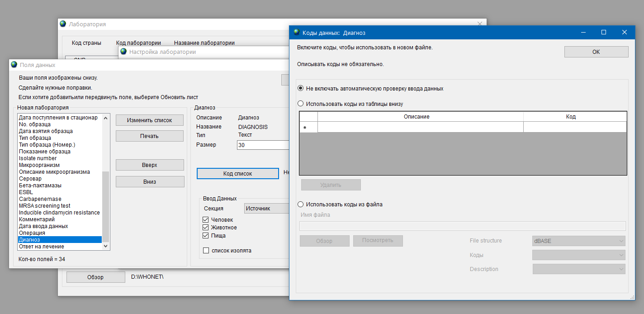Click the Размер field showing 30
Image resolution: width=644 pixels, height=314 pixels.
[x=263, y=145]
